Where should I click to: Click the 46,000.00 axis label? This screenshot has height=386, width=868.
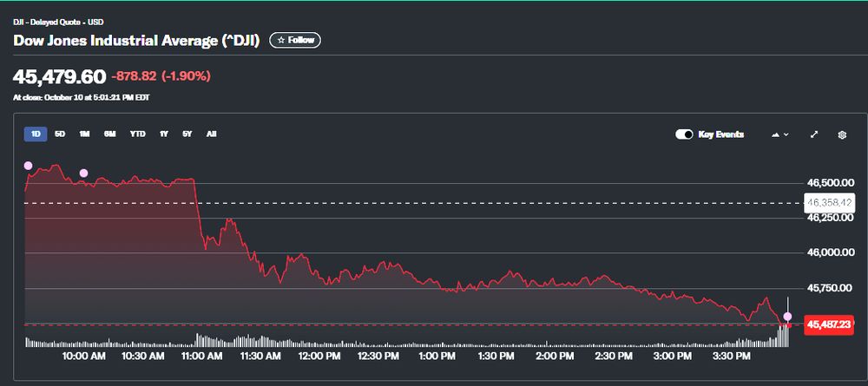click(x=831, y=252)
